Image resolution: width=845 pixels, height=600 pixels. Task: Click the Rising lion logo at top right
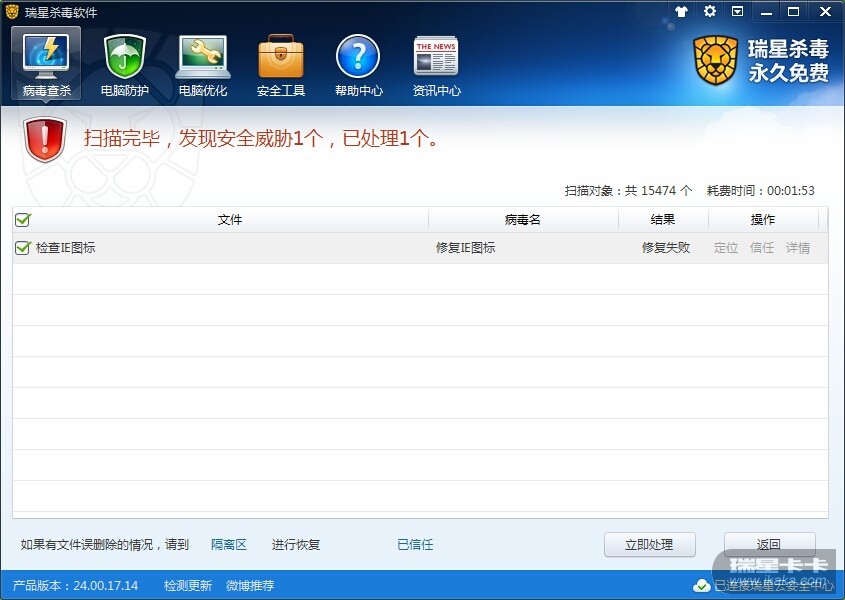pyautogui.click(x=715, y=60)
